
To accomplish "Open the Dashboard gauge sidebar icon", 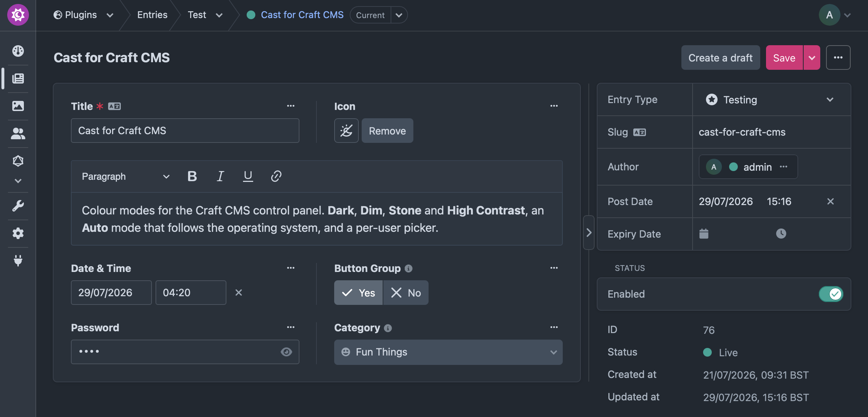I will (x=18, y=51).
